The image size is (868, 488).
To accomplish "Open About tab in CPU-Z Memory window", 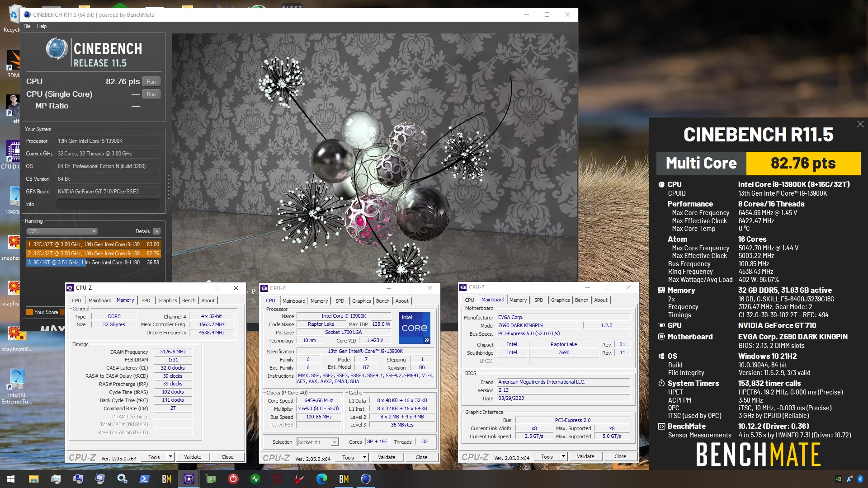I will pyautogui.click(x=208, y=300).
